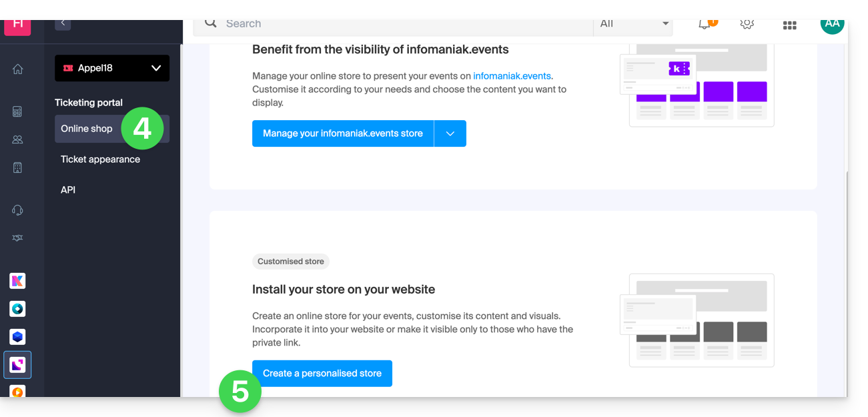
Task: Select the API menu item
Action: (68, 190)
